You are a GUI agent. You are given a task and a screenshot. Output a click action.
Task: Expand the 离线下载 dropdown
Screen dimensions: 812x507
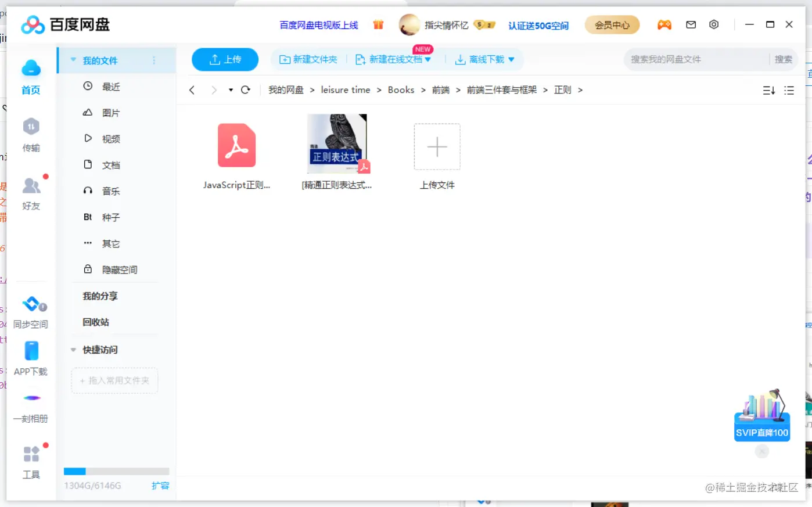[511, 59]
